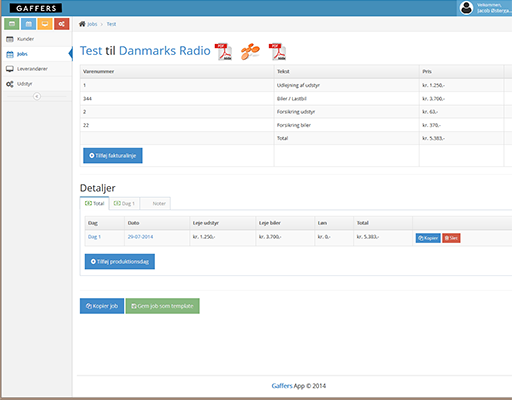Click the Tilføj fakturalinje button

[113, 156]
